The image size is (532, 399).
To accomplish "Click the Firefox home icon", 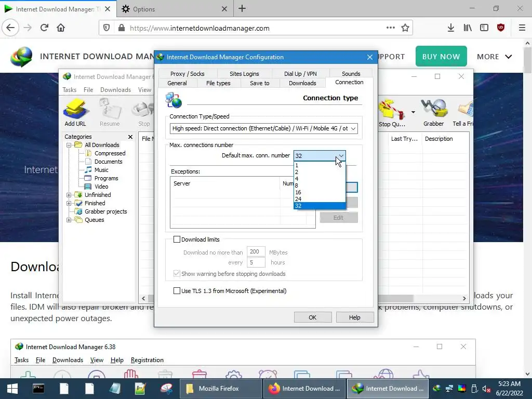I will pos(61,28).
